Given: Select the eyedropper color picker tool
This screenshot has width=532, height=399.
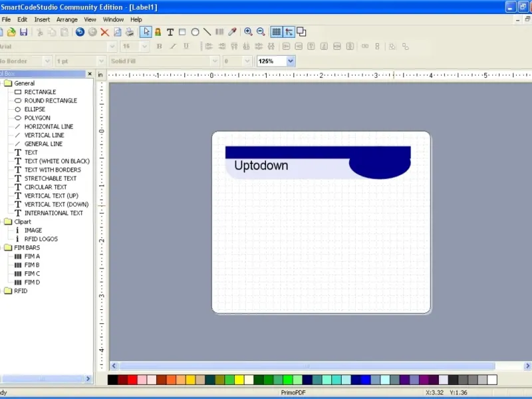Looking at the screenshot, I should point(232,32).
